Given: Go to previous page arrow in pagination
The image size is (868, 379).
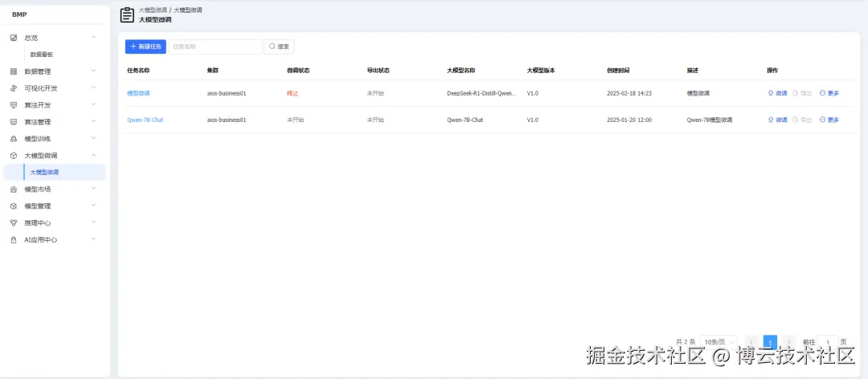Looking at the screenshot, I should [x=751, y=342].
